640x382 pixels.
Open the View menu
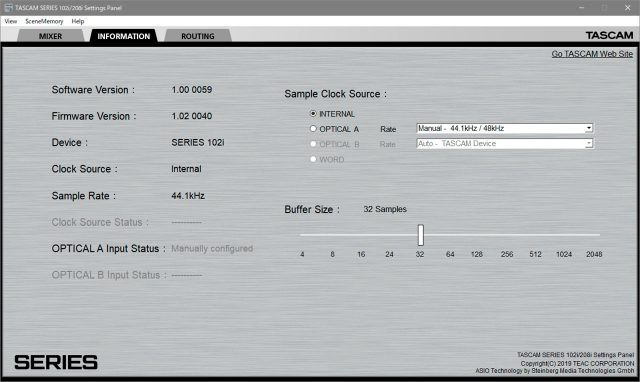(11, 21)
